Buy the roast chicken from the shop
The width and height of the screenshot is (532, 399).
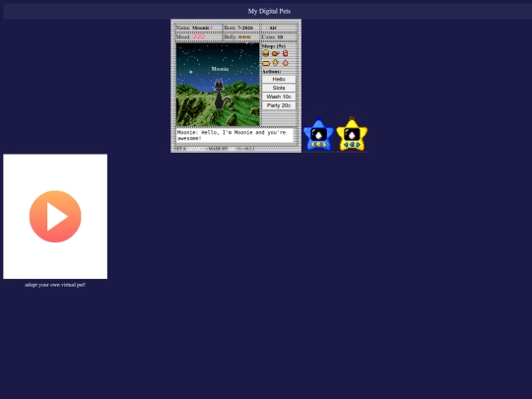coord(275,53)
